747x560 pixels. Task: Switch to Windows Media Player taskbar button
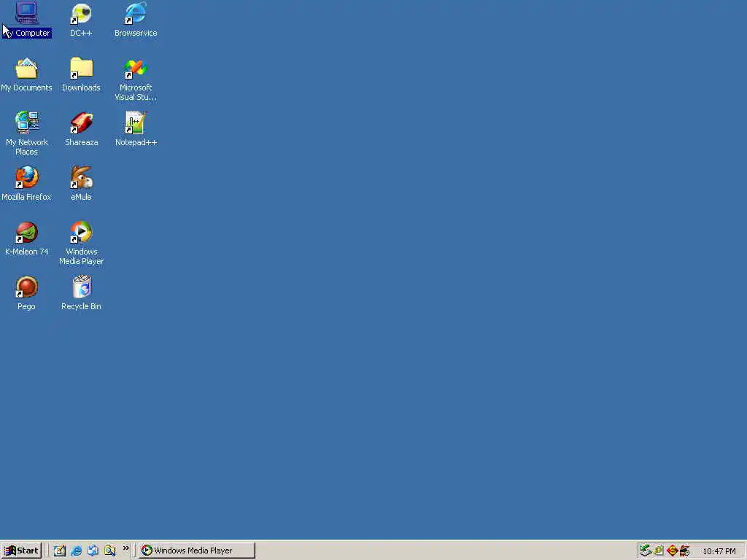click(197, 551)
